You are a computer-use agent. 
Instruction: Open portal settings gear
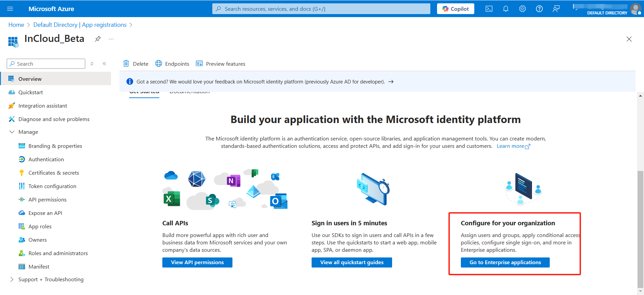tap(523, 9)
